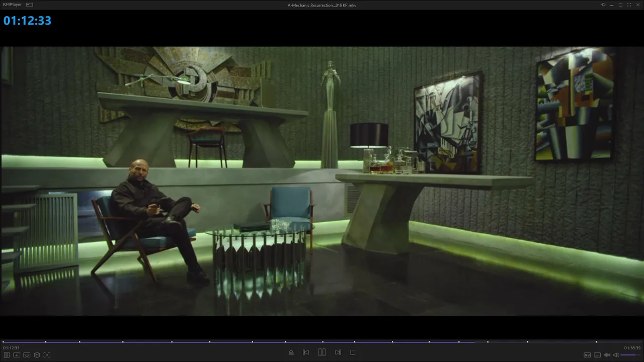Click the large blue 01:12:33 timestamp overlay

[x=27, y=21]
